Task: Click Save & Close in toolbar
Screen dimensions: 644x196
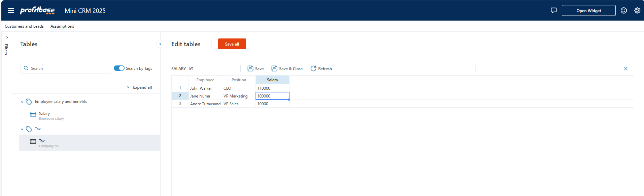Action: point(287,68)
